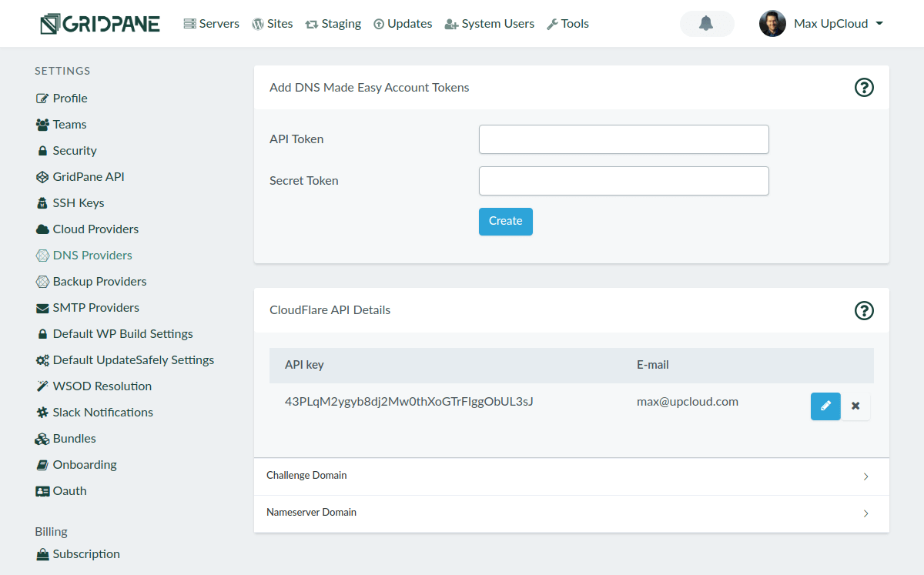The image size is (924, 575).
Task: Click the notification bell icon
Action: coord(706,24)
